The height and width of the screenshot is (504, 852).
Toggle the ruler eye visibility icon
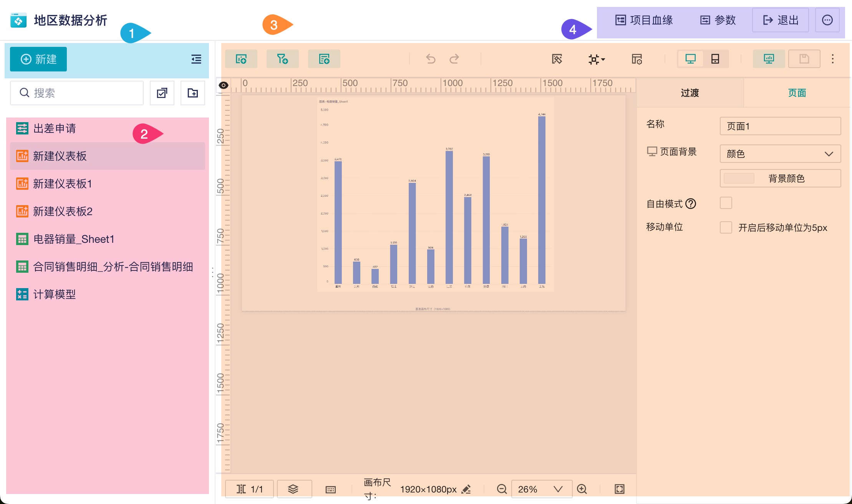(x=224, y=85)
